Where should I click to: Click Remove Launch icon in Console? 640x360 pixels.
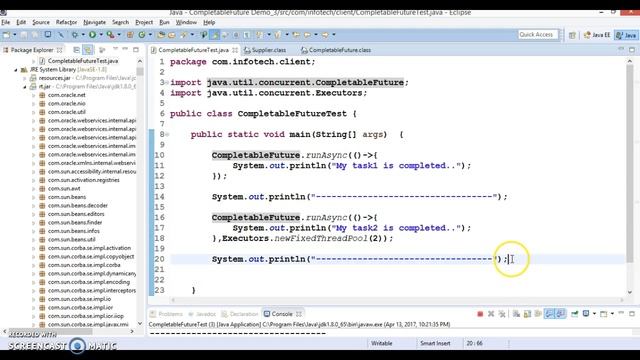click(x=491, y=314)
